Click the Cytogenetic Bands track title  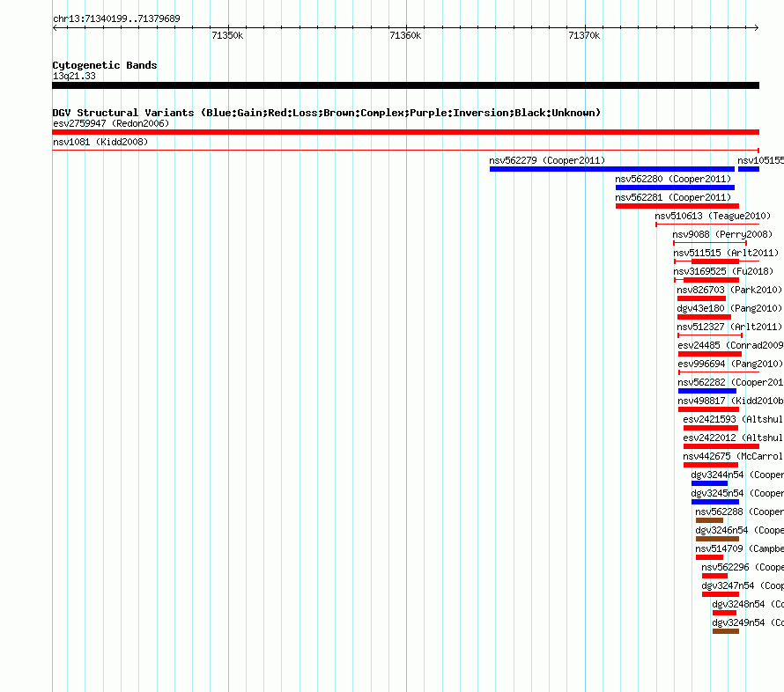pyautogui.click(x=105, y=65)
